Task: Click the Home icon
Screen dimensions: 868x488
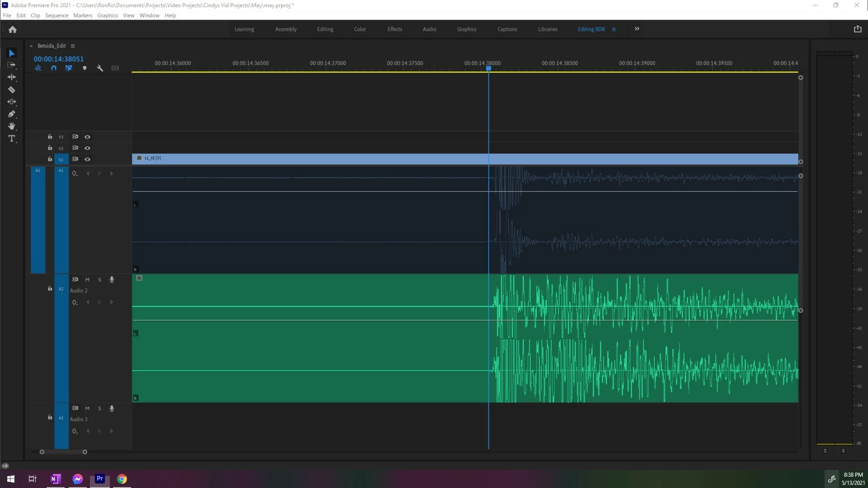Action: click(x=13, y=29)
